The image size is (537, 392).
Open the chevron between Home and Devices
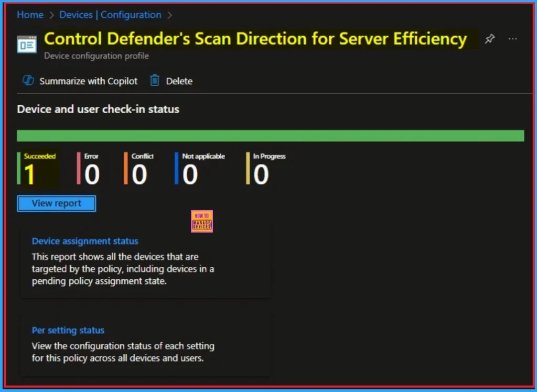50,15
